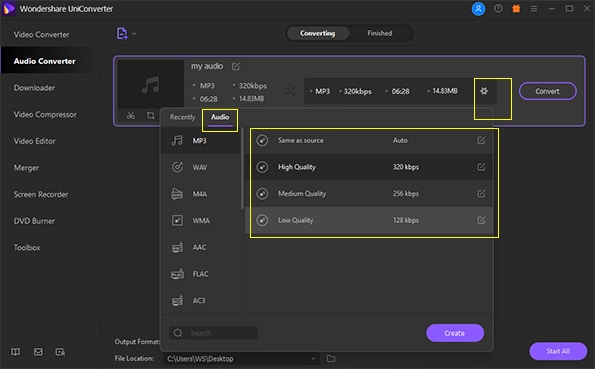Choose WMA format icon
Screen dimensions: 595x369
point(177,221)
